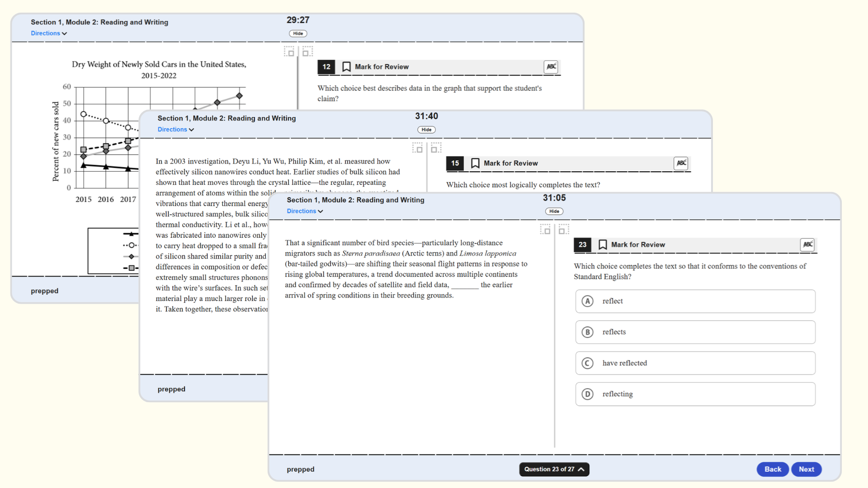Click the bookmark icon for question 15
This screenshot has width=868, height=488.
pos(475,163)
